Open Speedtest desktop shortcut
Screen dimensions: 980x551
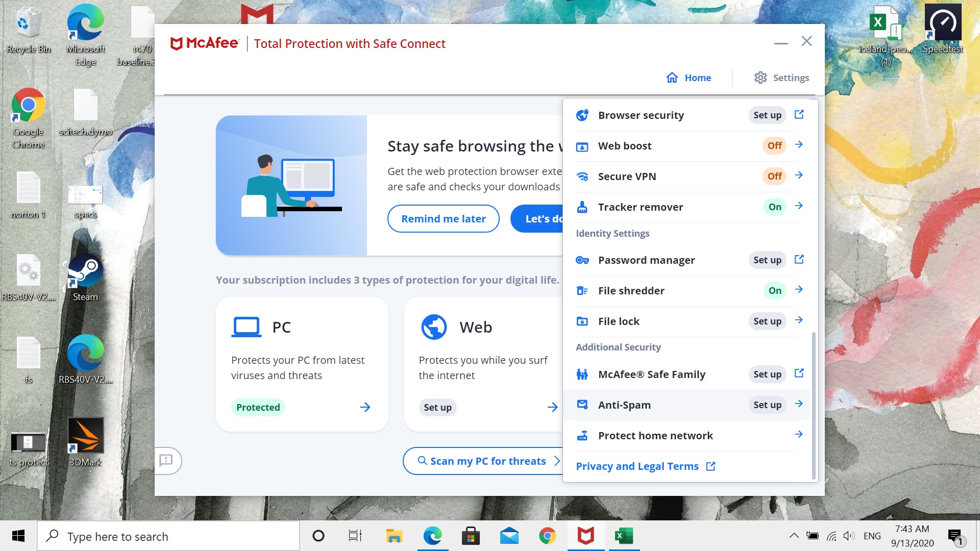coord(943,29)
